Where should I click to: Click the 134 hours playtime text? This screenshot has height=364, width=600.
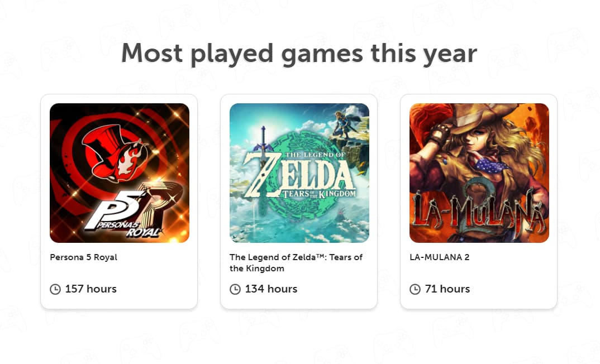pyautogui.click(x=271, y=289)
